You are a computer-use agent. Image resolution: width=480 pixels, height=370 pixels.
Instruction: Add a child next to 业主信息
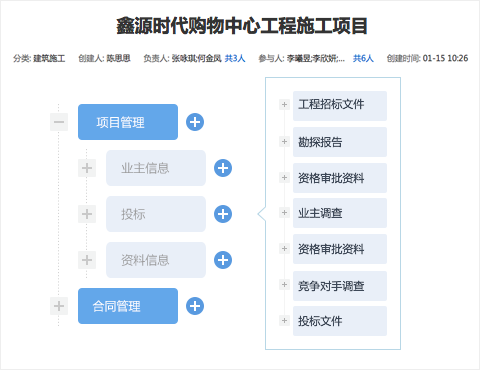[x=223, y=168]
